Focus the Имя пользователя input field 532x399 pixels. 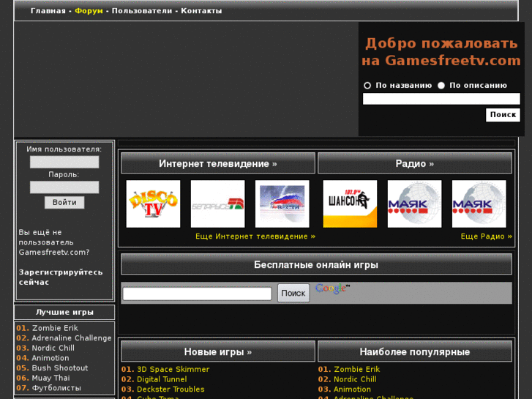click(x=64, y=162)
